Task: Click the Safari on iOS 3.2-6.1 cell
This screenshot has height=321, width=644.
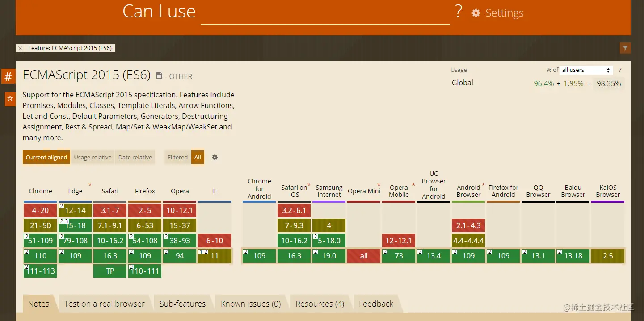Action: coord(294,210)
